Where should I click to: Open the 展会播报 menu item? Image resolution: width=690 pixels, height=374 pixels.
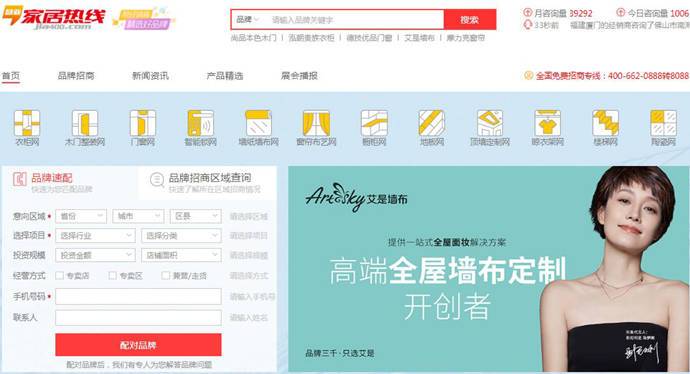[x=299, y=76]
